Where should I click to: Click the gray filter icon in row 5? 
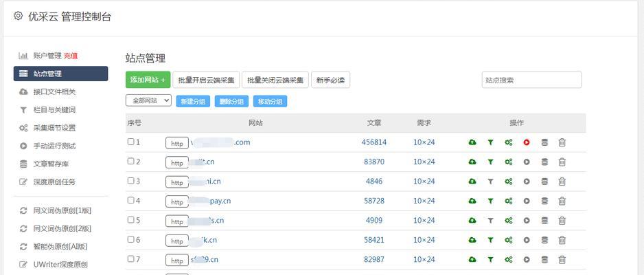click(x=490, y=220)
